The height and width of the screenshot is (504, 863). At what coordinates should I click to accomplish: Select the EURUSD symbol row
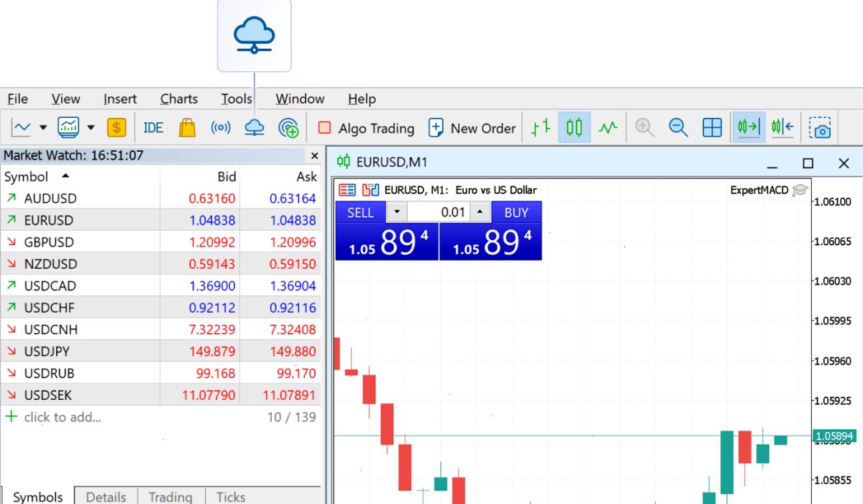point(160,220)
